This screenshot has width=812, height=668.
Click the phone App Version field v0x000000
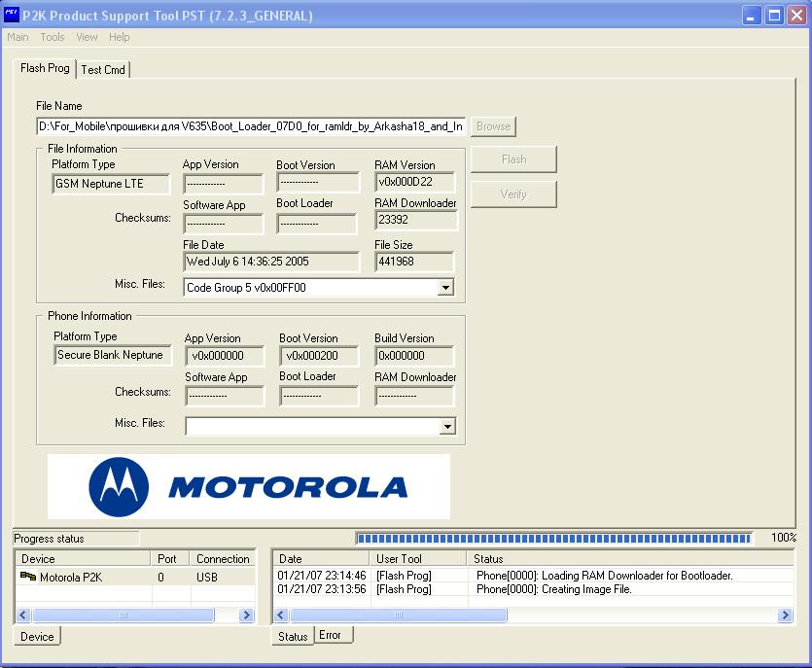tap(225, 356)
